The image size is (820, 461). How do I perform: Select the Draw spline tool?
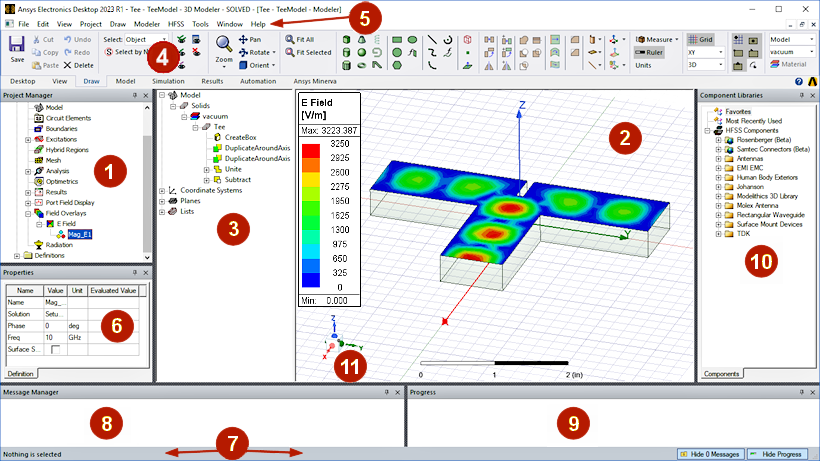point(432,52)
